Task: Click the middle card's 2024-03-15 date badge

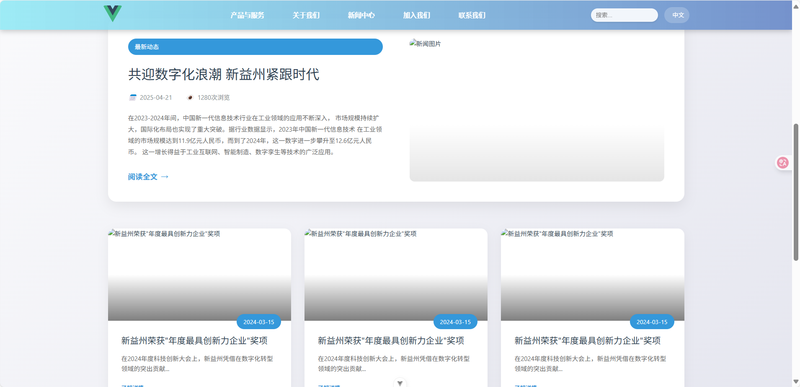Action: 455,322
